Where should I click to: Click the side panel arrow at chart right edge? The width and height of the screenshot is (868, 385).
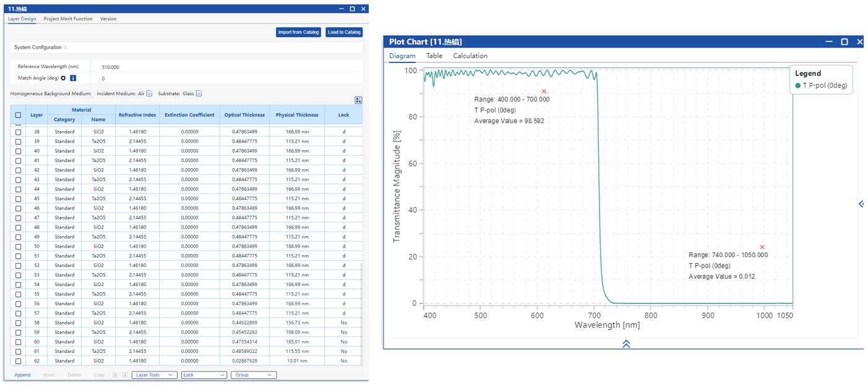[x=861, y=204]
